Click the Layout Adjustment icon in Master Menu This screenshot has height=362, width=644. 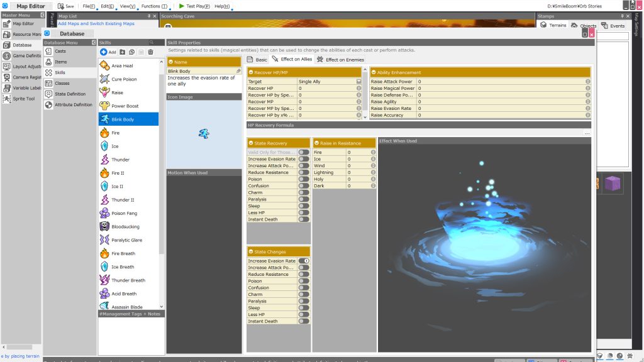coord(6,67)
